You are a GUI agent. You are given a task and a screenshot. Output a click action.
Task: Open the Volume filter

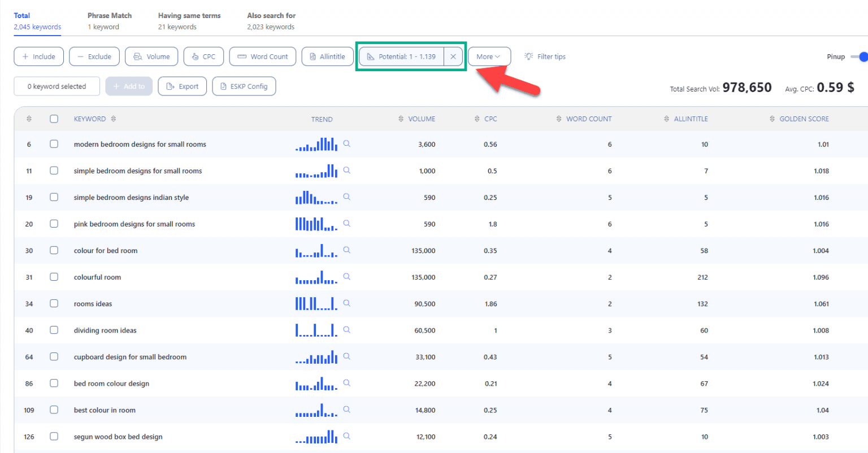(x=151, y=56)
